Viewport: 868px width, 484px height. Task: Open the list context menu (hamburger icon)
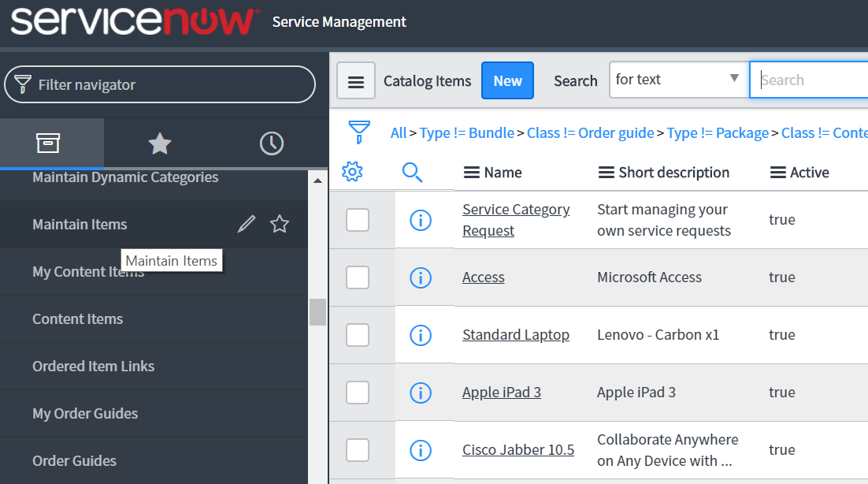[356, 80]
